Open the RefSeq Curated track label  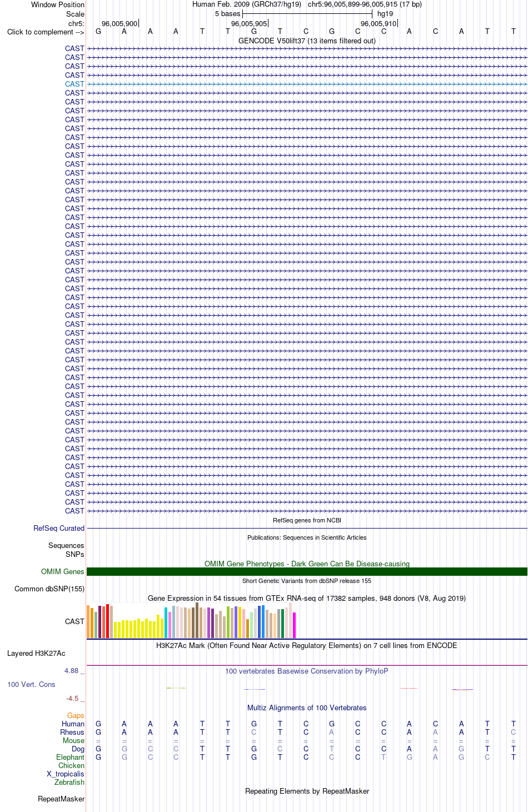pos(59,529)
